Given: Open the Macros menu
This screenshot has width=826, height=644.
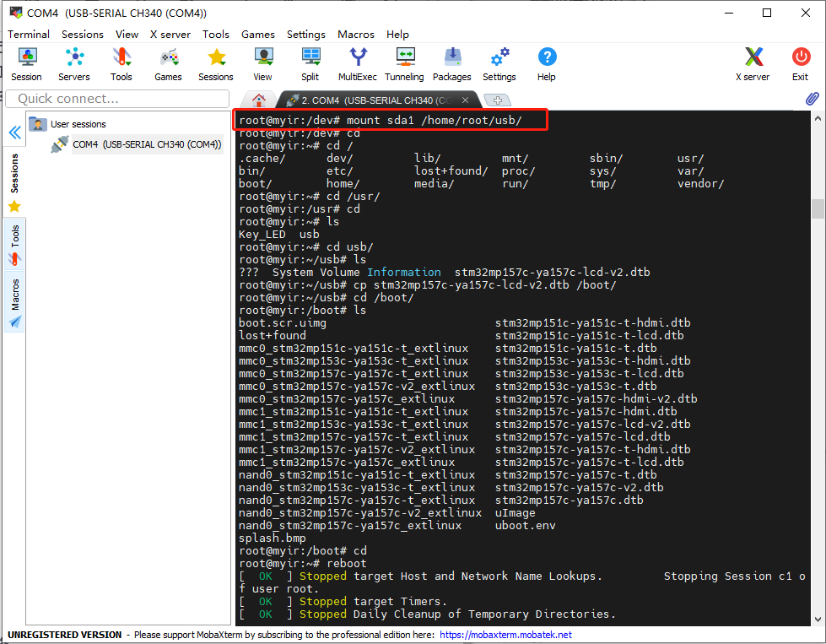Looking at the screenshot, I should [356, 35].
